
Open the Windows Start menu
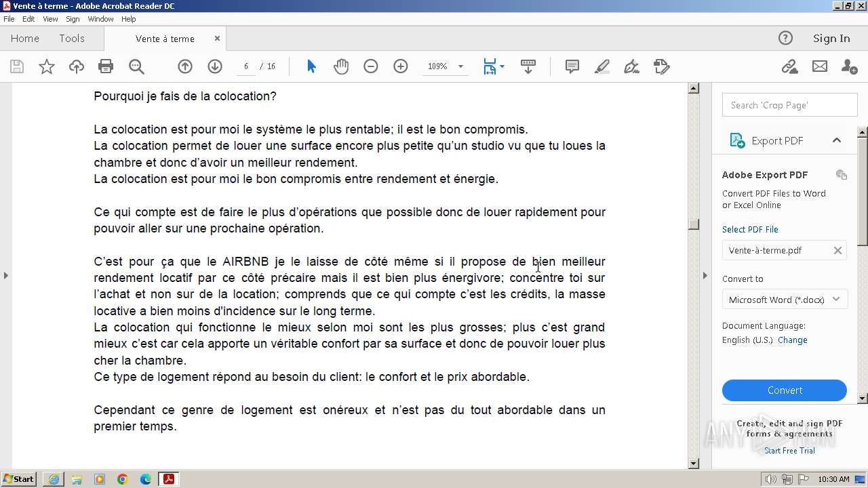[18, 479]
